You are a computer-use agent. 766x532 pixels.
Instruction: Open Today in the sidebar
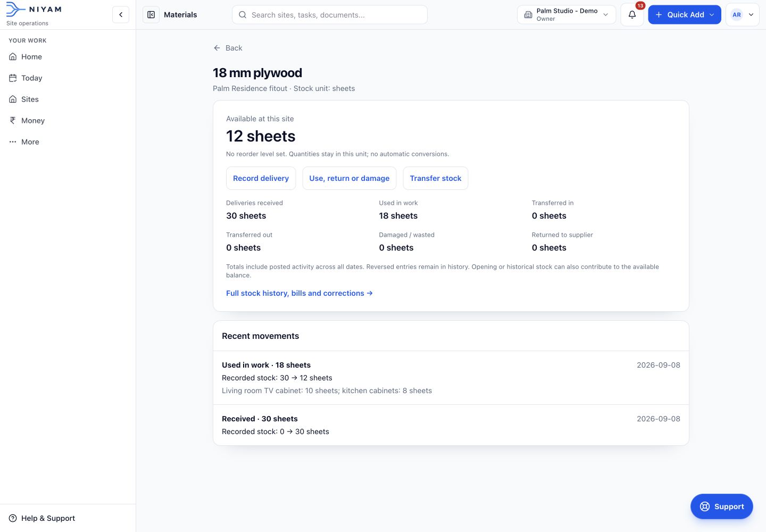coord(68,78)
